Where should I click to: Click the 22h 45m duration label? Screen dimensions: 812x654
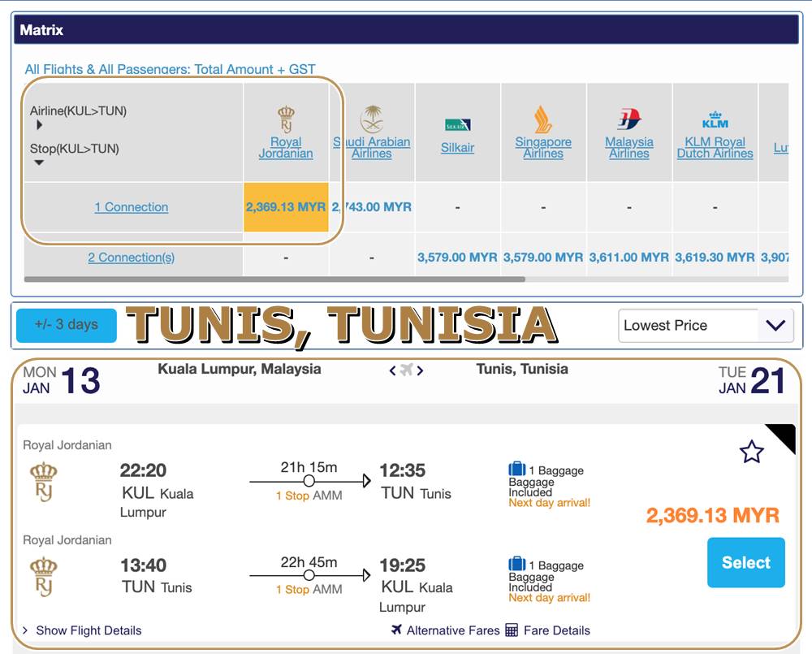pyautogui.click(x=309, y=561)
